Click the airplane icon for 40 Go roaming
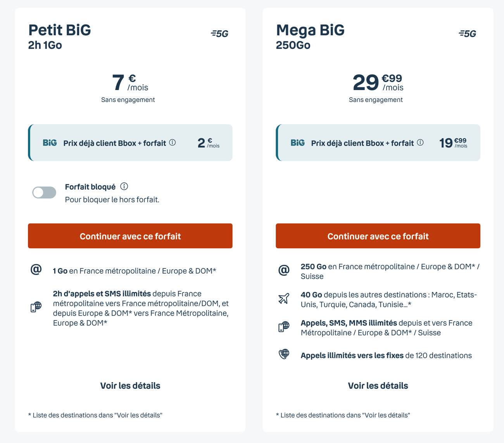 pyautogui.click(x=284, y=299)
